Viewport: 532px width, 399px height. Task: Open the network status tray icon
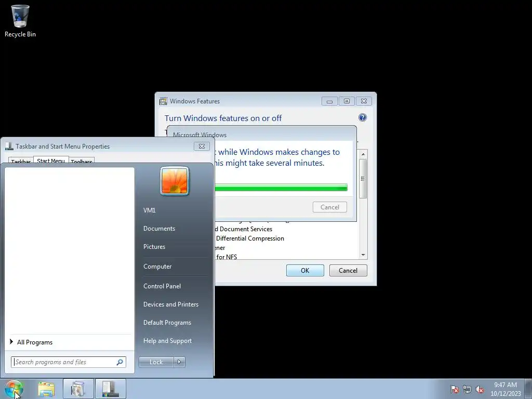tap(467, 389)
